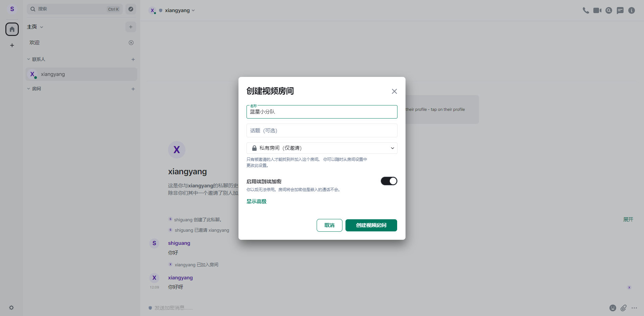
Task: Add a new room in 房间 section
Action: [133, 89]
